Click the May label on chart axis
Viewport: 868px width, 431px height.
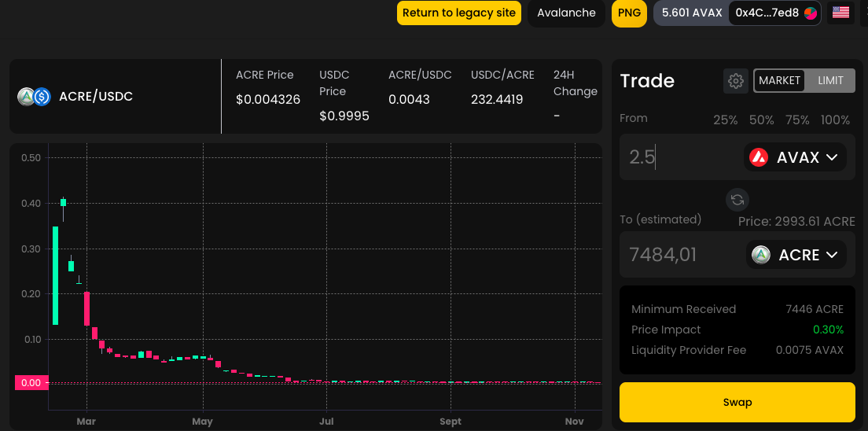(x=203, y=422)
